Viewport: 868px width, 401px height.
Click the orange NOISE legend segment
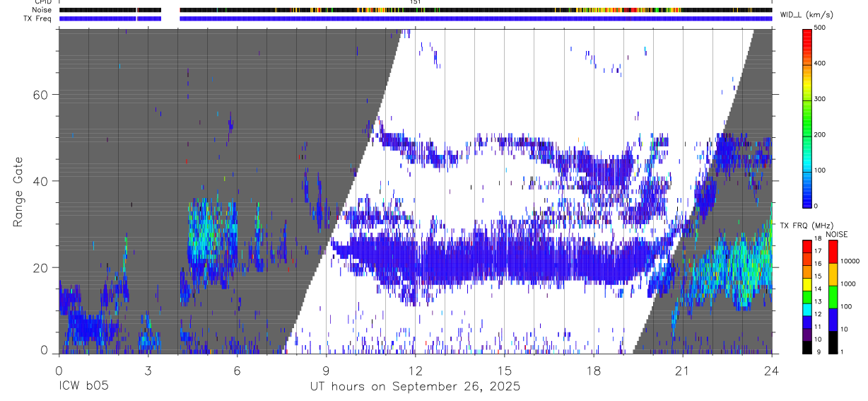pos(833,274)
